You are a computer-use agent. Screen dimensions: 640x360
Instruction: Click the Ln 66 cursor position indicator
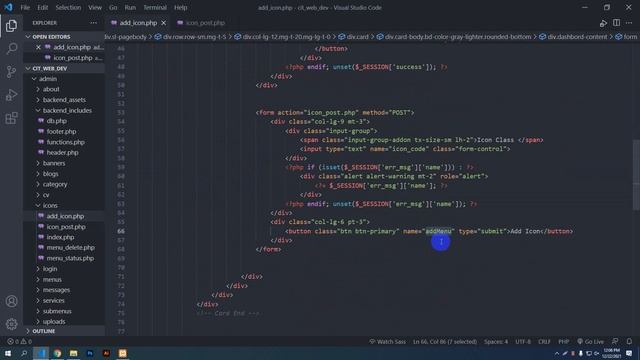pyautogui.click(x=444, y=341)
